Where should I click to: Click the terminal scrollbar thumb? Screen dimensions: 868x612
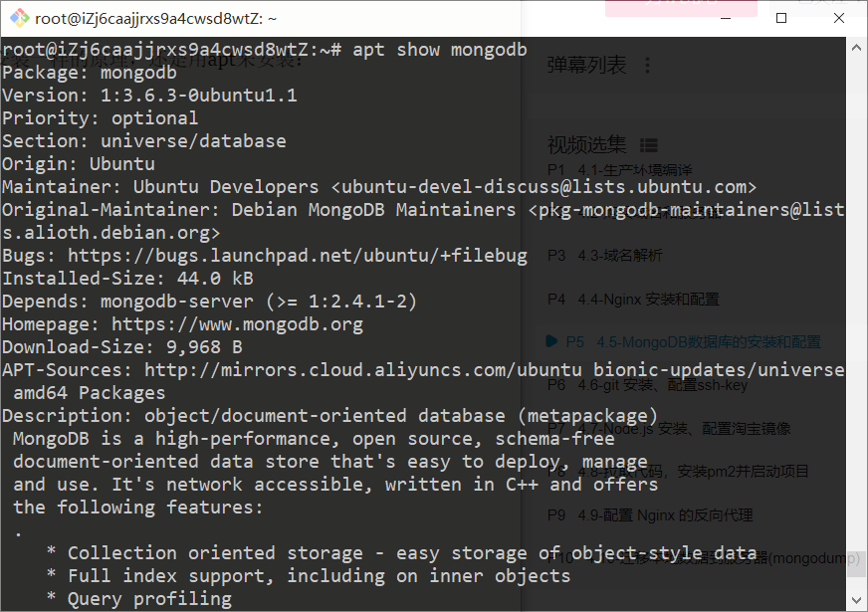pyautogui.click(x=856, y=563)
